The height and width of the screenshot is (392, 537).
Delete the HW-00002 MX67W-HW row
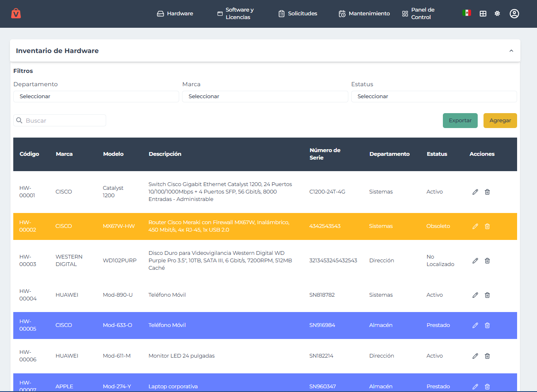[x=487, y=226]
